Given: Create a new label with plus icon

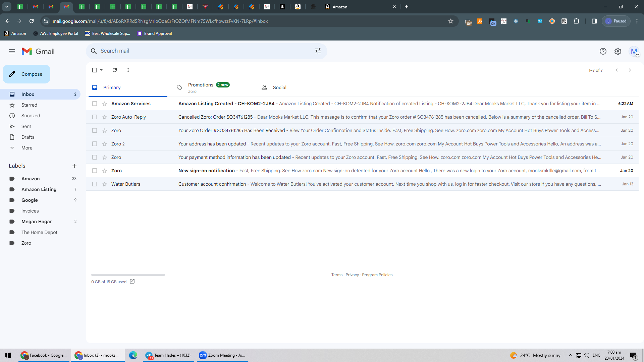Looking at the screenshot, I should click(74, 166).
